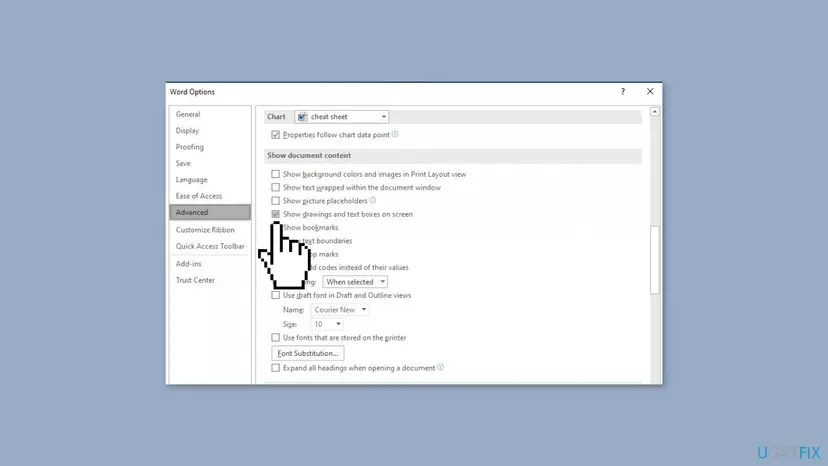Toggle Properties follow chart data point

pos(276,135)
